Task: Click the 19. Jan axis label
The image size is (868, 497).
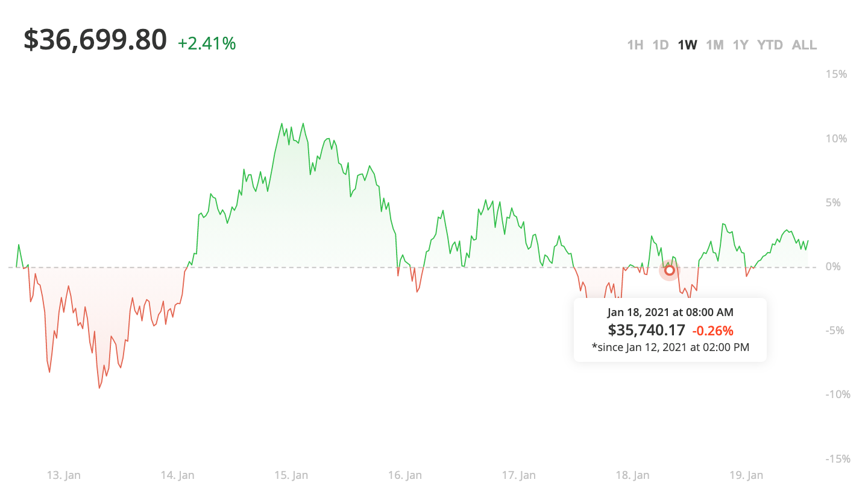Action: tap(746, 475)
